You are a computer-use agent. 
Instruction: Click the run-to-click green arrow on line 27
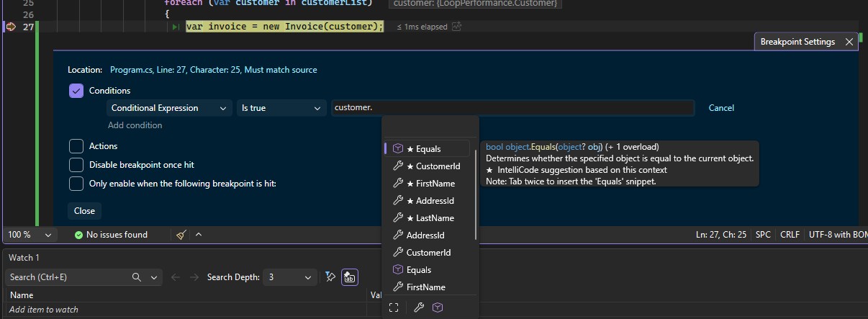[x=176, y=27]
